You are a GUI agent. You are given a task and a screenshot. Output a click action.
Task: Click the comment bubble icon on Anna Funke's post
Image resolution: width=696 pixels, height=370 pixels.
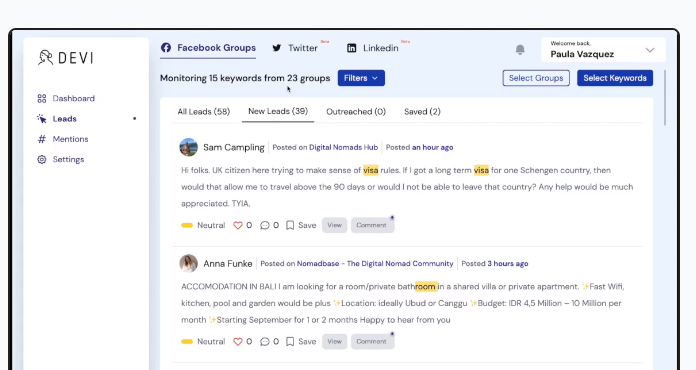coord(265,342)
